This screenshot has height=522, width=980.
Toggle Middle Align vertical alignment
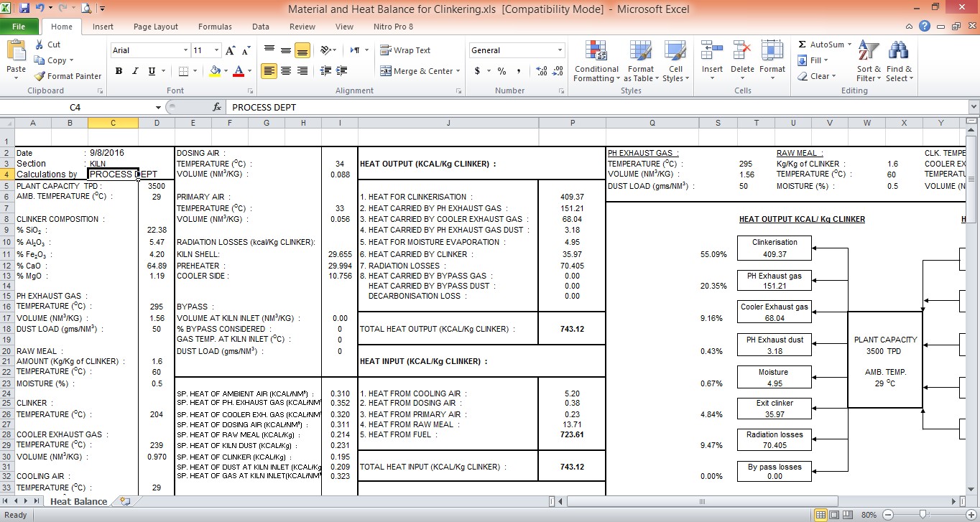tap(286, 50)
